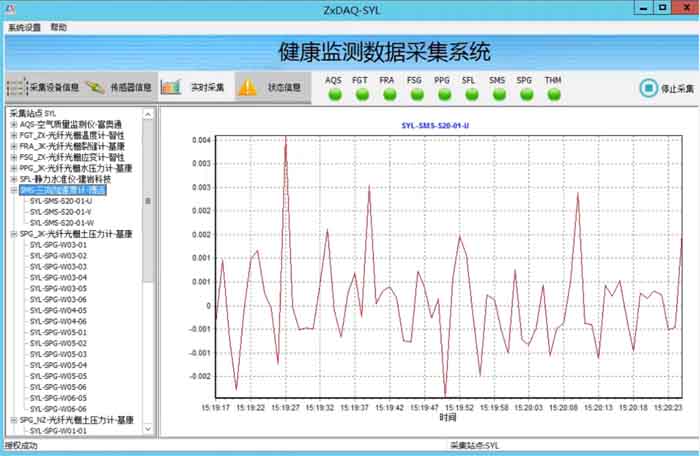700x456 pixels.
Task: Expand the PPG_JK-光纤光栅水压力计 tree node
Action: (x=13, y=168)
